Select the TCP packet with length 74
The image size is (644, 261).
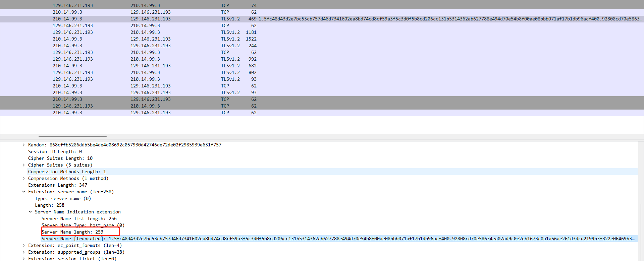click(x=225, y=5)
